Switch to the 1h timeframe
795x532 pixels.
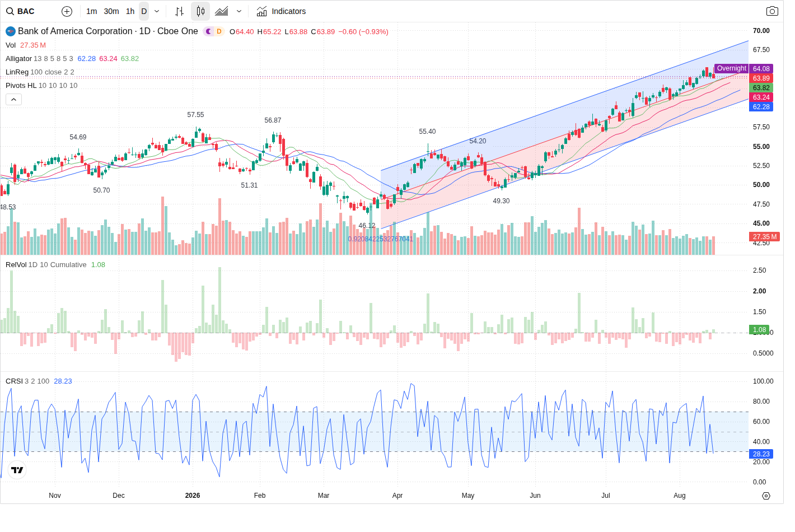(x=130, y=11)
